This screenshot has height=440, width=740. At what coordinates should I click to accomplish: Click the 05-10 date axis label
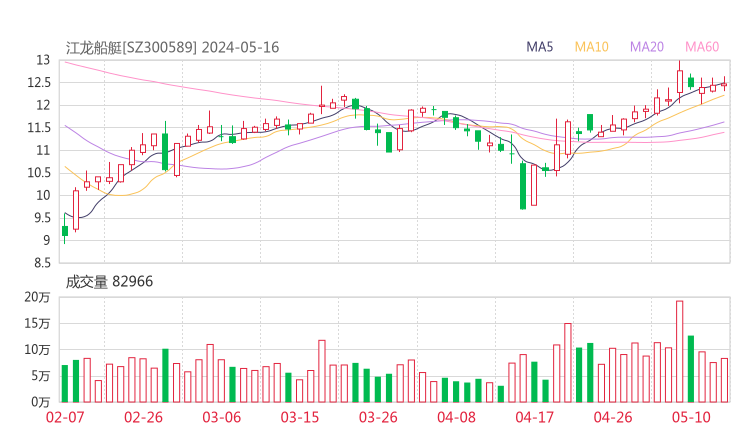point(691,417)
